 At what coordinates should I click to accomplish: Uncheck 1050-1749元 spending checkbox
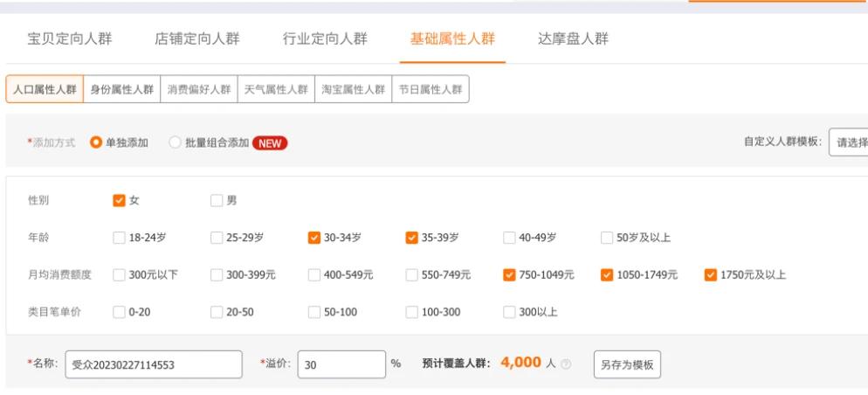click(607, 274)
